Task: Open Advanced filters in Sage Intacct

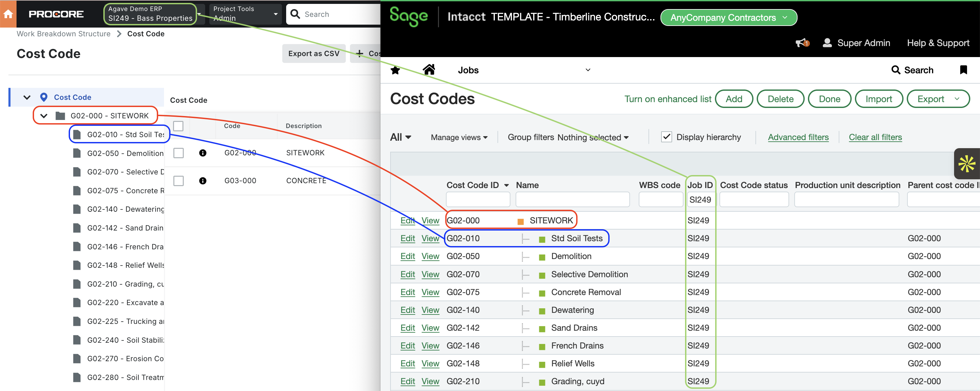Action: pyautogui.click(x=798, y=137)
